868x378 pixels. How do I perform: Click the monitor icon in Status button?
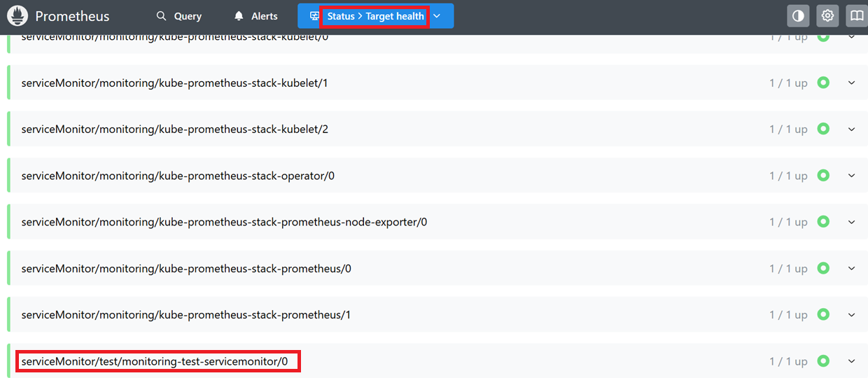[x=314, y=16]
